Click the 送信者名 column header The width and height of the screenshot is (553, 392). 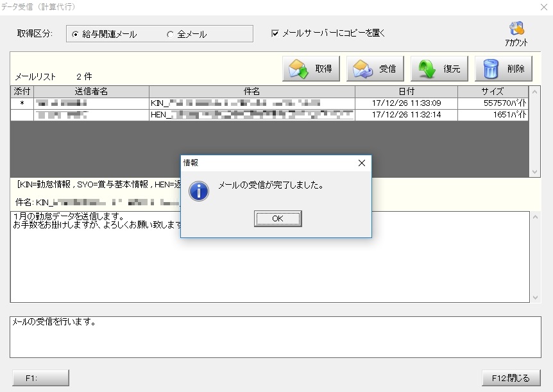click(91, 91)
